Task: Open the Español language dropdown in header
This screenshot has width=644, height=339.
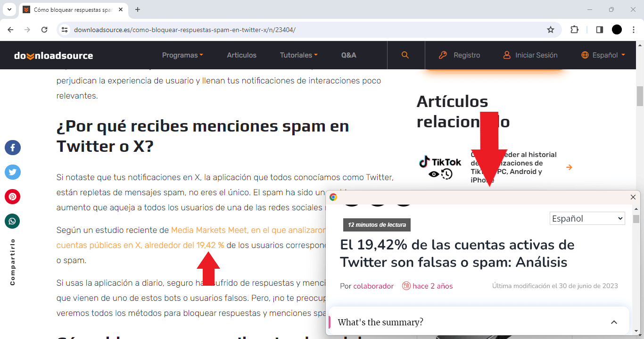Action: [x=603, y=55]
